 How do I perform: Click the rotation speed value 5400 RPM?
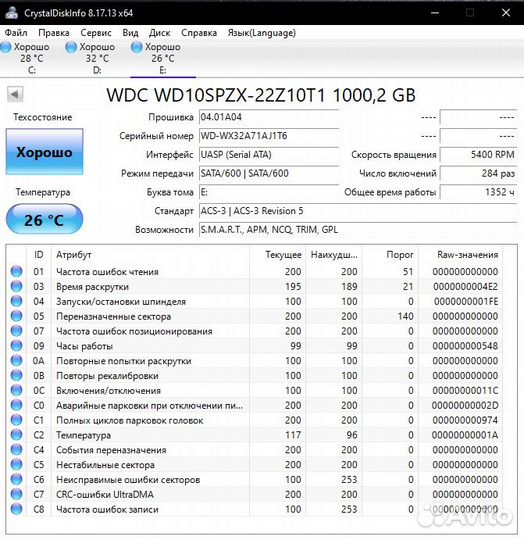point(479,155)
